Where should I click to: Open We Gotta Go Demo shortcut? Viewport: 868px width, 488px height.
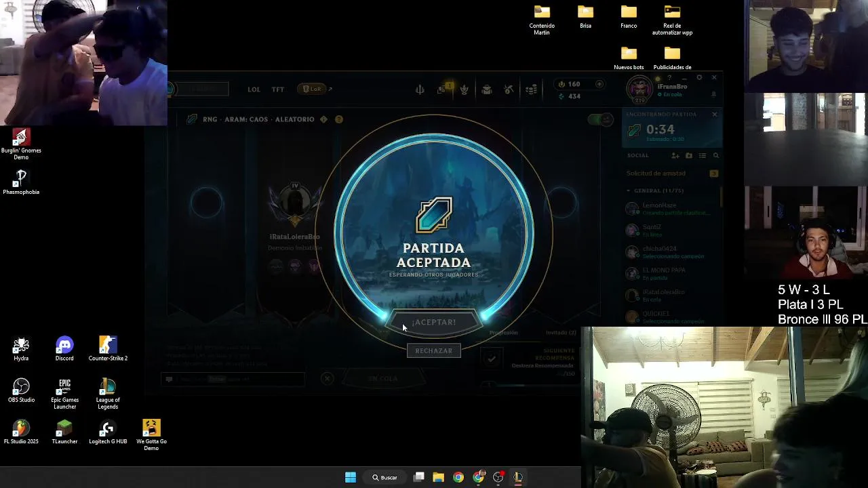151,435
